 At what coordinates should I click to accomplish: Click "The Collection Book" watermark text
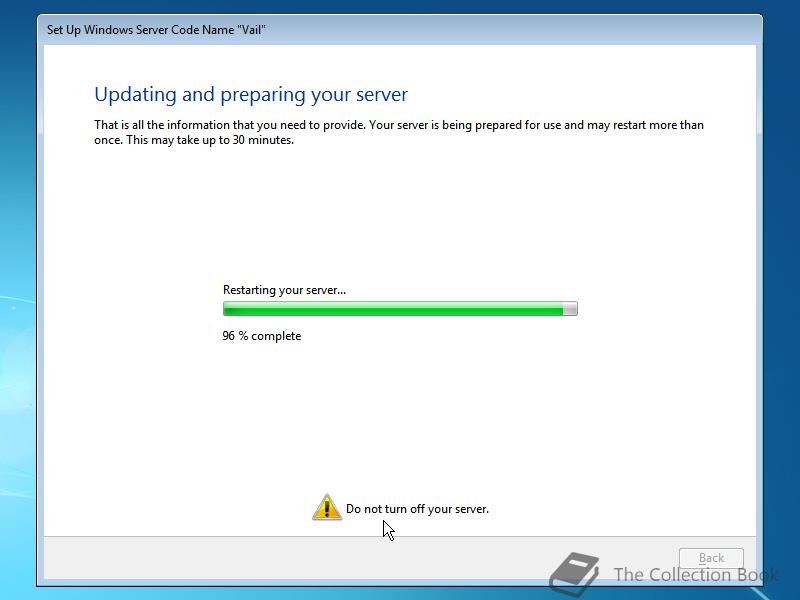tap(696, 574)
